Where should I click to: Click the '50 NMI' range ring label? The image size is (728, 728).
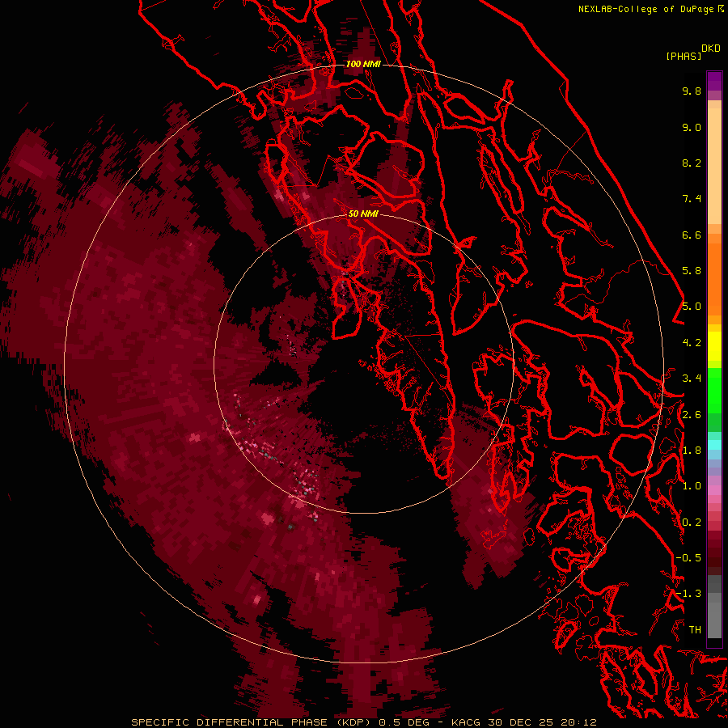point(363,214)
